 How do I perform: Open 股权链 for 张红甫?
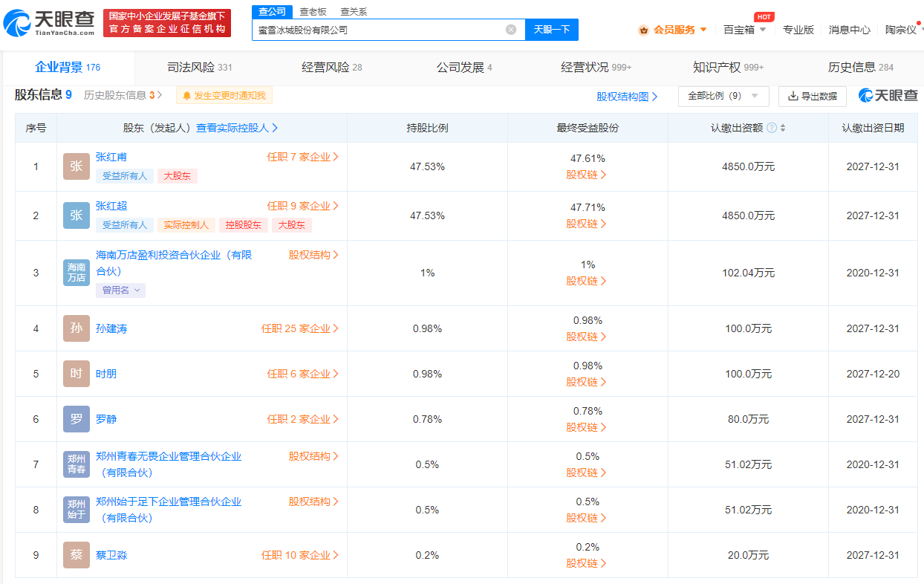586,175
